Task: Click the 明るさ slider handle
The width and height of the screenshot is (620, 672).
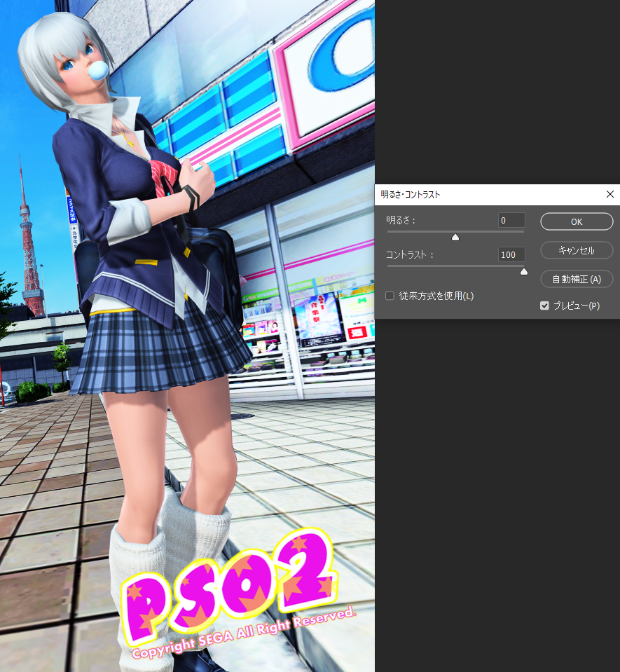Action: (x=455, y=237)
